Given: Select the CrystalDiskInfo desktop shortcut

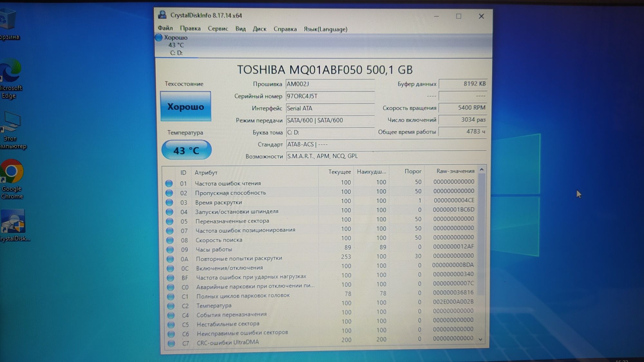Looking at the screenshot, I should (14, 225).
